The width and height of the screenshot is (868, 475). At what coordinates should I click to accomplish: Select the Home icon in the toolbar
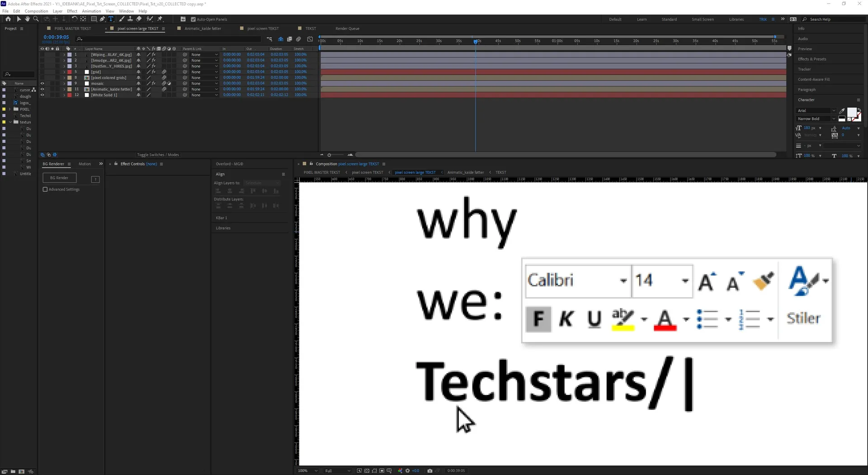[8, 19]
